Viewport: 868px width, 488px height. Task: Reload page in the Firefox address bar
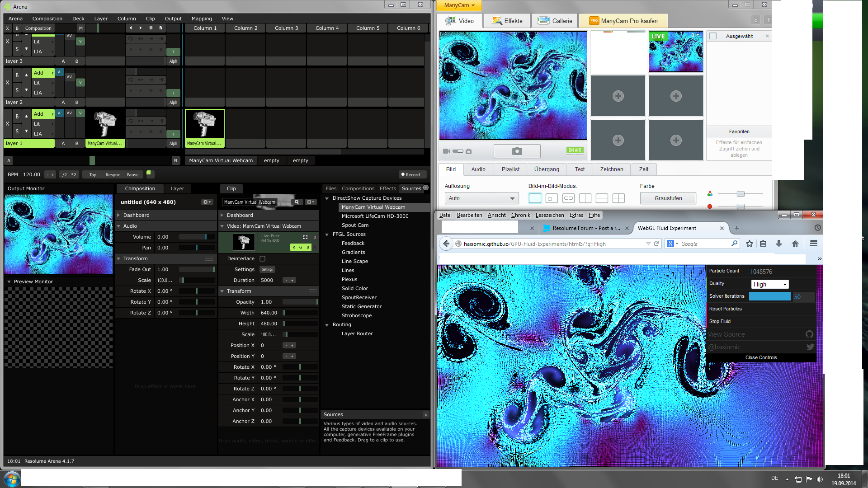(x=656, y=244)
